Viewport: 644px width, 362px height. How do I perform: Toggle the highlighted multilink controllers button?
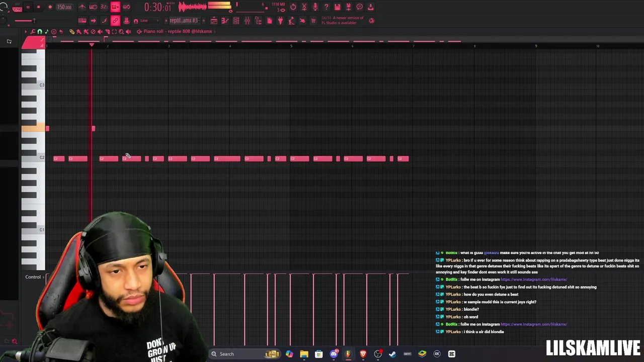pos(116,21)
